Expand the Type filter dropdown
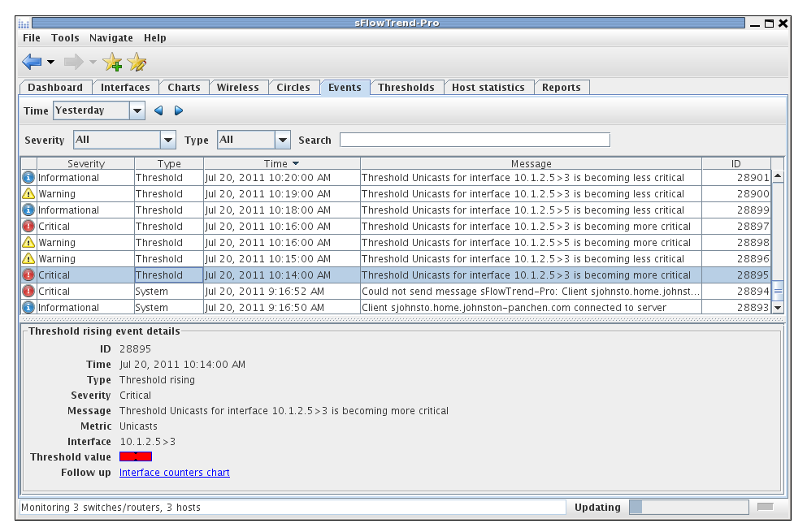The height and width of the screenshot is (532, 807). [282, 141]
